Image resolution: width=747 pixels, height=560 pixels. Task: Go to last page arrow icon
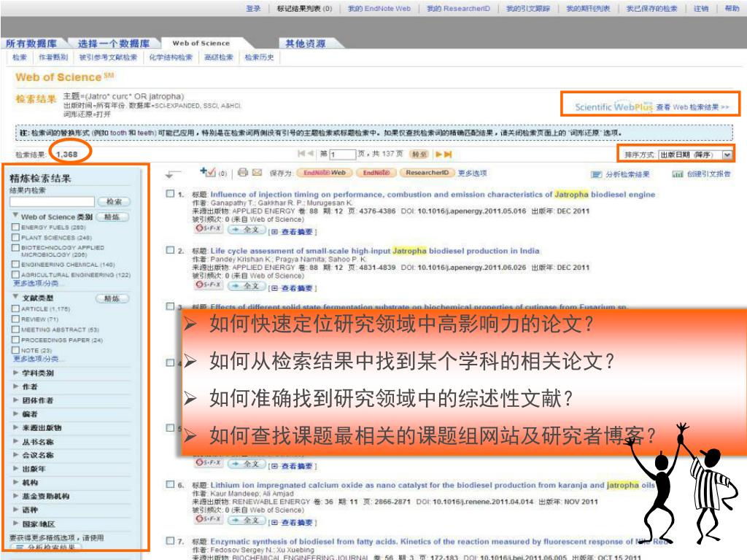pyautogui.click(x=448, y=154)
